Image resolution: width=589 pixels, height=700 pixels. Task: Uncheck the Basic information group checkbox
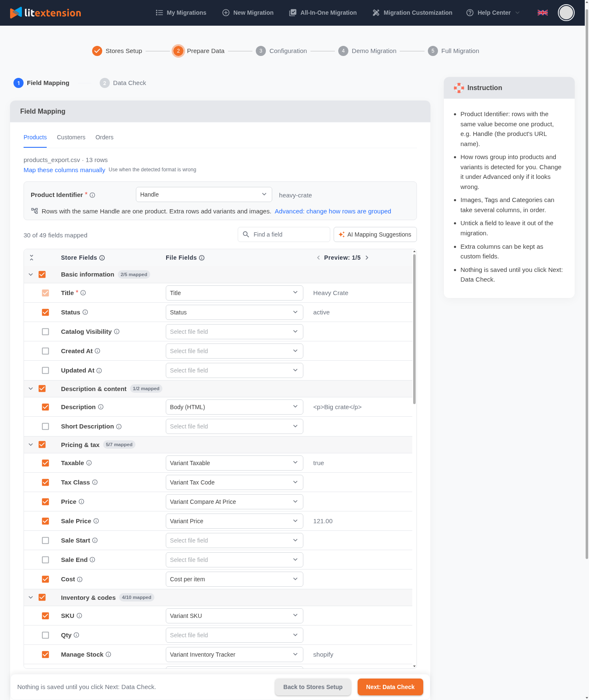pyautogui.click(x=42, y=274)
